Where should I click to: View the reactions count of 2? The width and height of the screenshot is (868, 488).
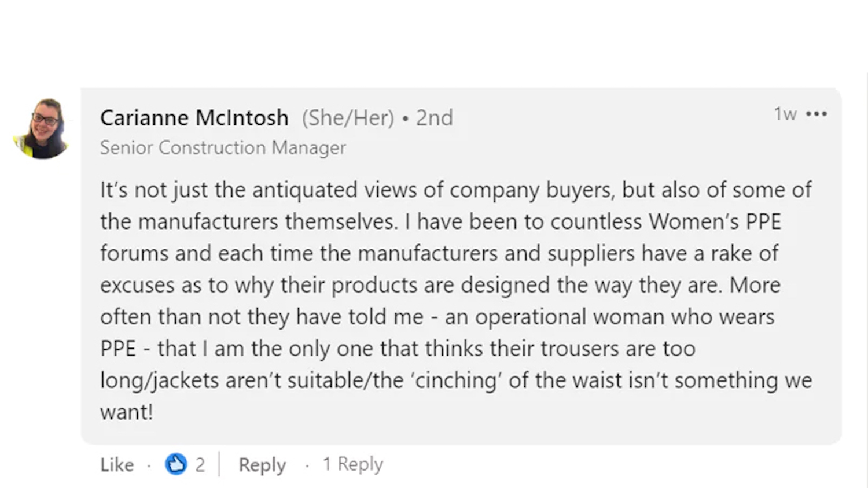point(200,464)
